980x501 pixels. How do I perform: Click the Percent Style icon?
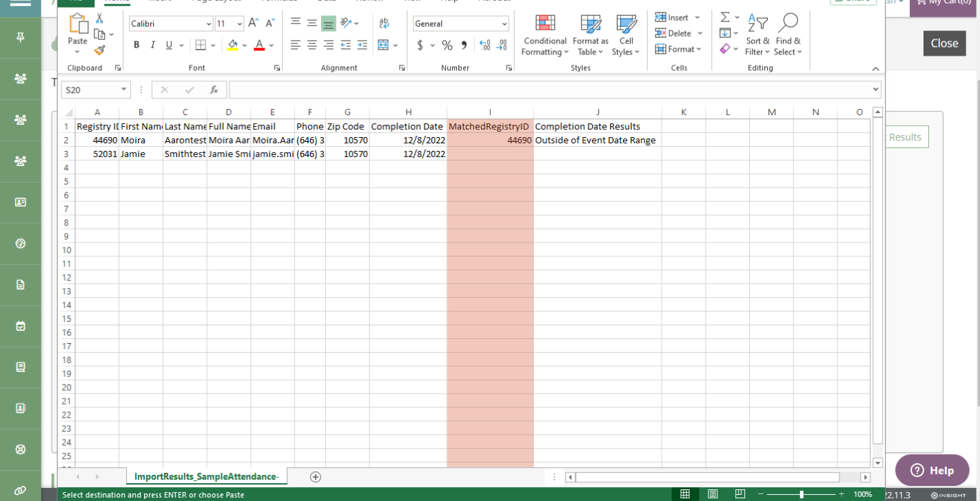click(x=447, y=45)
